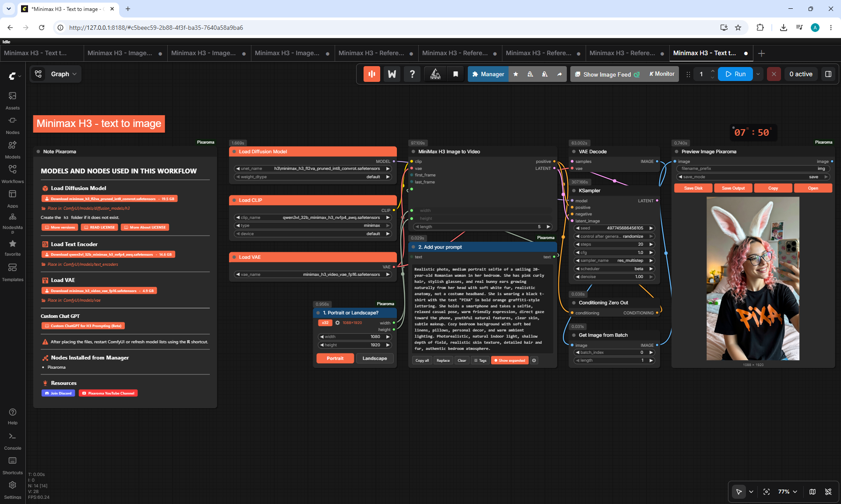The image size is (841, 504).
Task: Open the save_mode dropdown
Action: tap(753, 177)
